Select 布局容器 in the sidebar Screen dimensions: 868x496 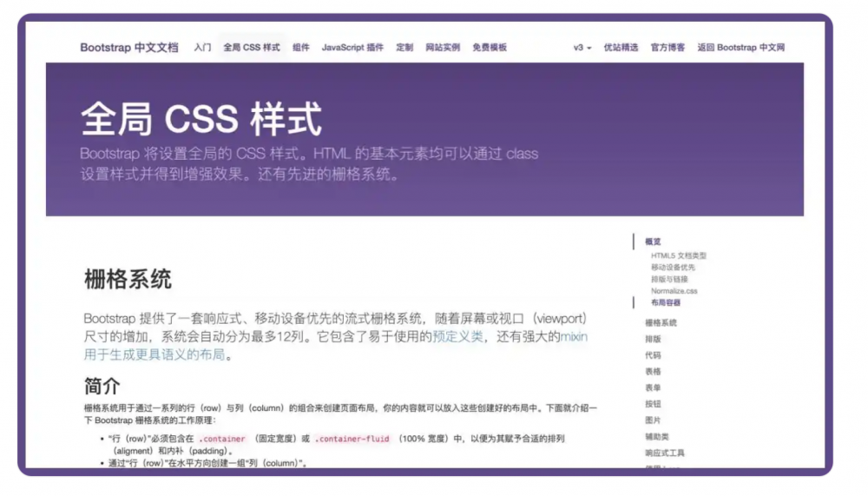tap(666, 303)
